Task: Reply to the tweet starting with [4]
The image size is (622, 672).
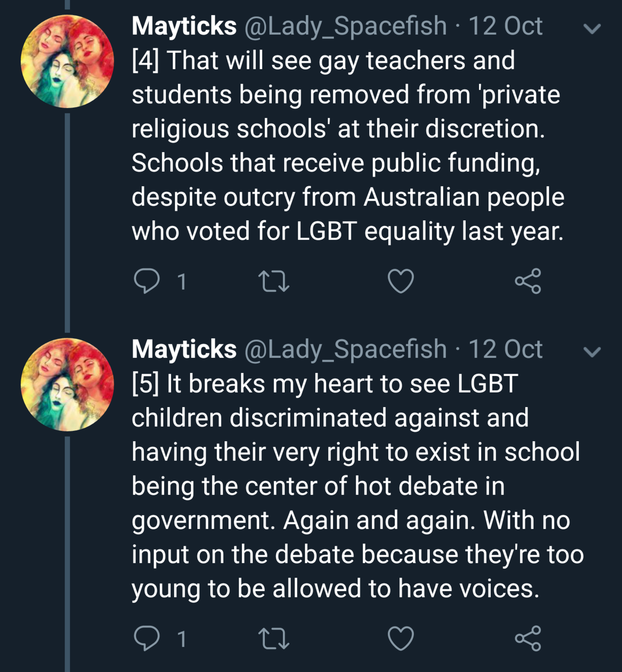Action: pos(146,282)
